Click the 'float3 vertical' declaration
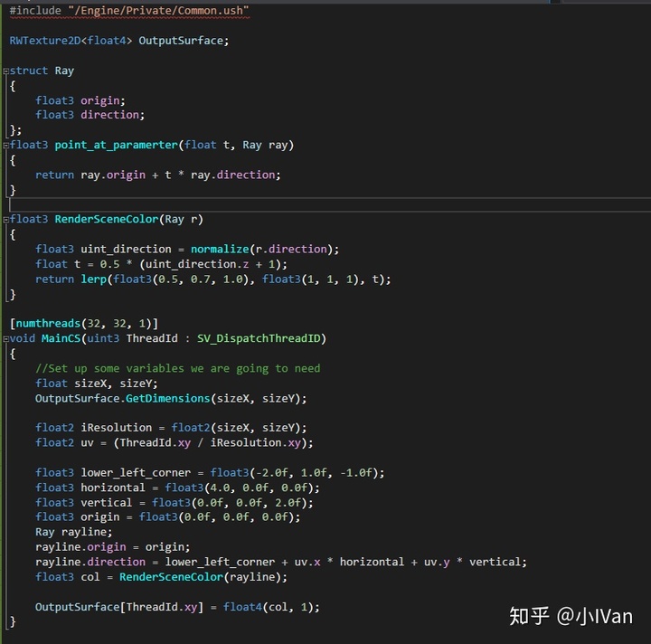Image resolution: width=651 pixels, height=644 pixels. [174, 502]
